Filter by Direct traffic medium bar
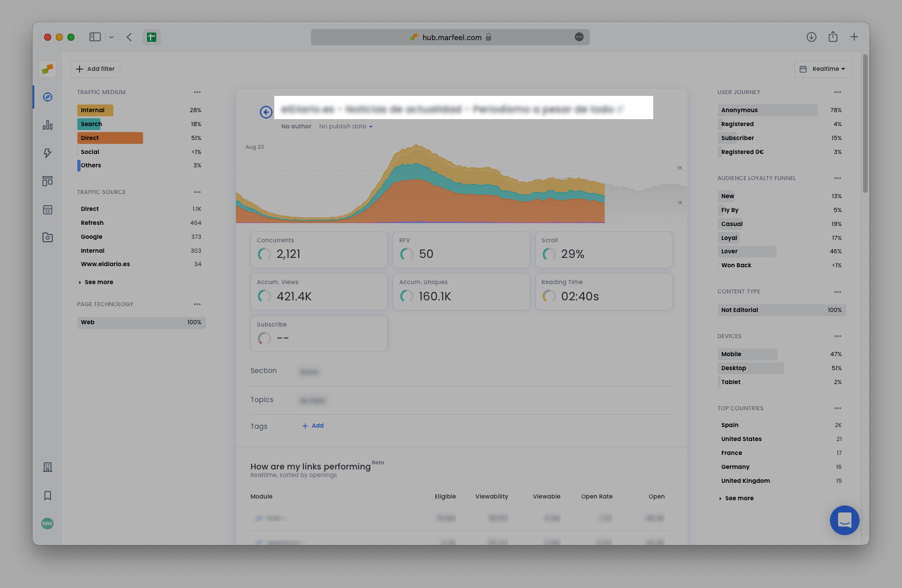Image resolution: width=902 pixels, height=588 pixels. pos(110,138)
